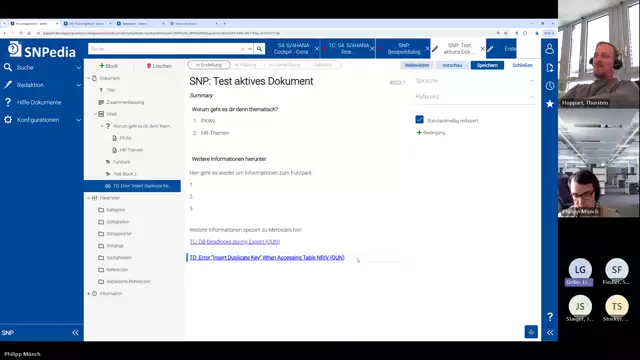Open the Suchphrasen folder

pos(119,258)
